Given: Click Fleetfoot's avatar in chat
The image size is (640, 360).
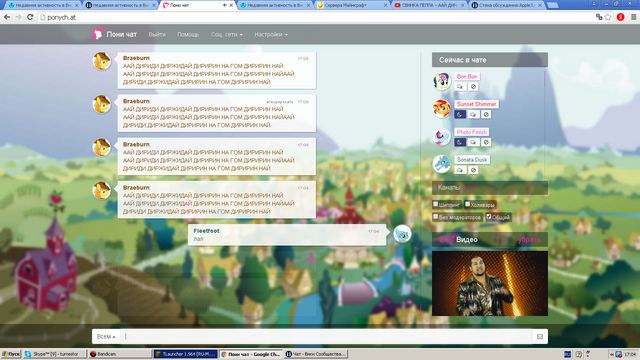Looking at the screenshot, I should click(x=402, y=234).
